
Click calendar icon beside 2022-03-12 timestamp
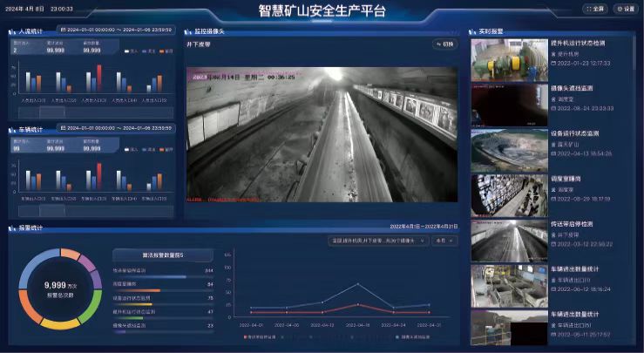[553, 244]
